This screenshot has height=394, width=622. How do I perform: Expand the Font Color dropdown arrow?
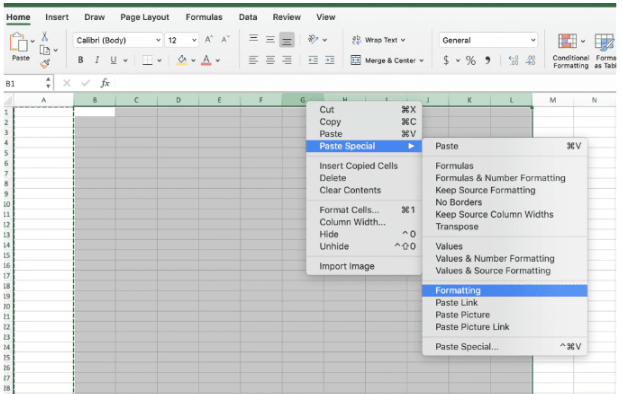218,61
